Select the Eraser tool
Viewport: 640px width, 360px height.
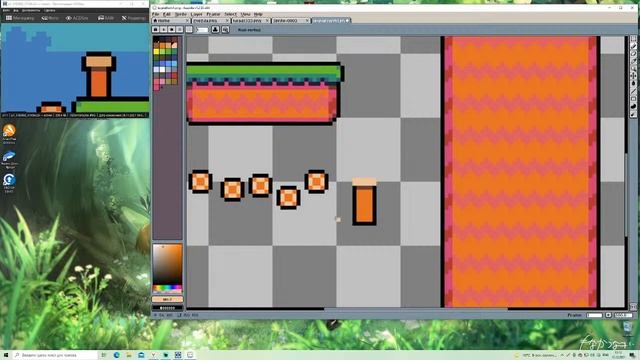point(633,53)
